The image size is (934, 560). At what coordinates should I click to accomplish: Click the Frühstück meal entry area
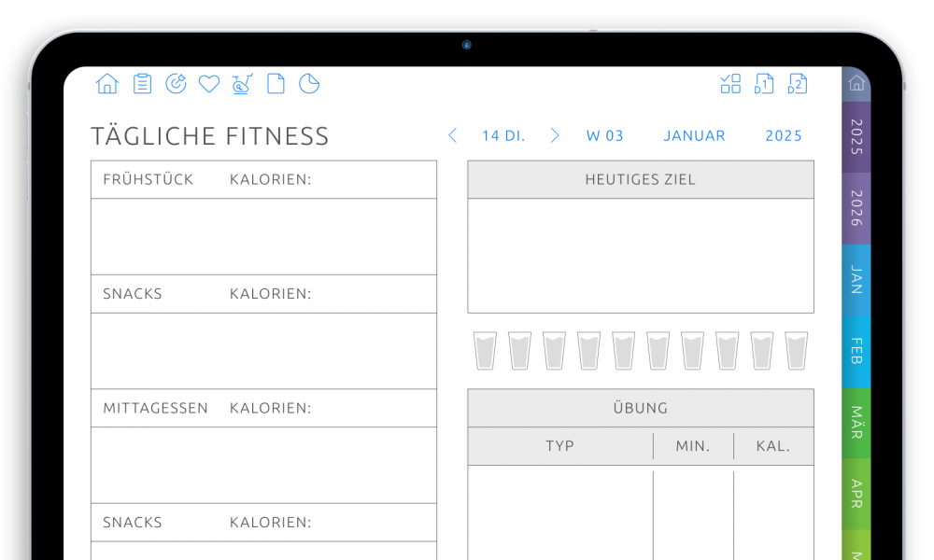click(x=264, y=236)
